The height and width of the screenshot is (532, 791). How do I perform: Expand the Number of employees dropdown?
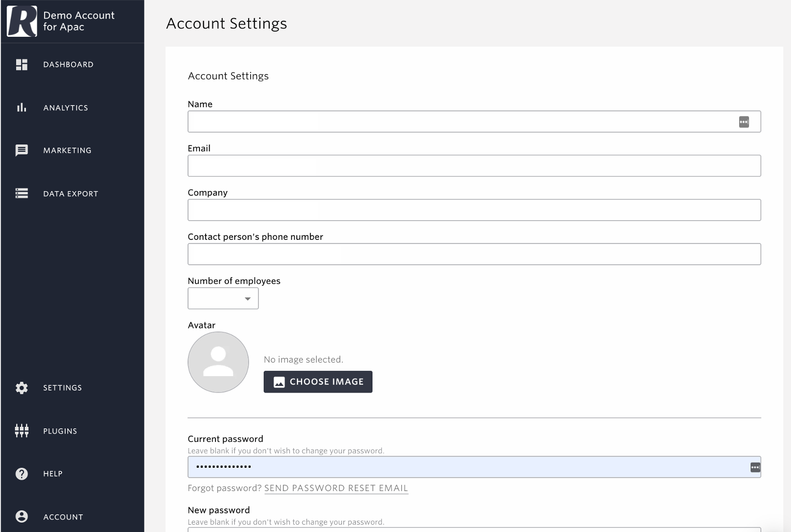223,298
